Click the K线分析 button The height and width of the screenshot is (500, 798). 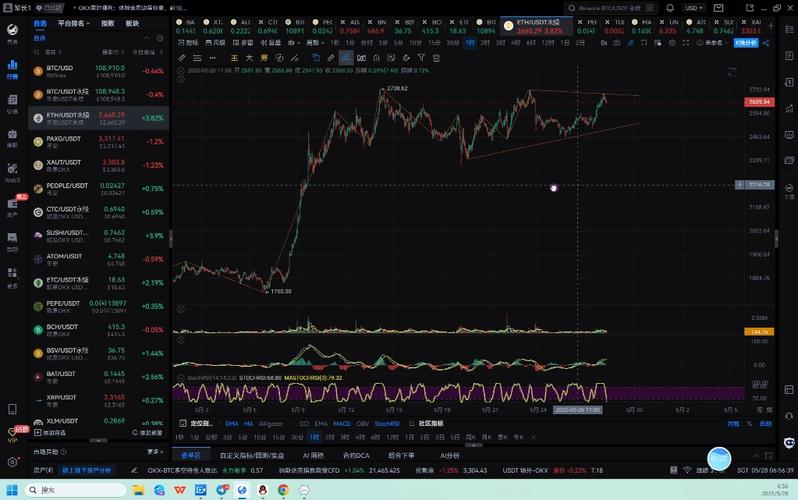(x=747, y=43)
